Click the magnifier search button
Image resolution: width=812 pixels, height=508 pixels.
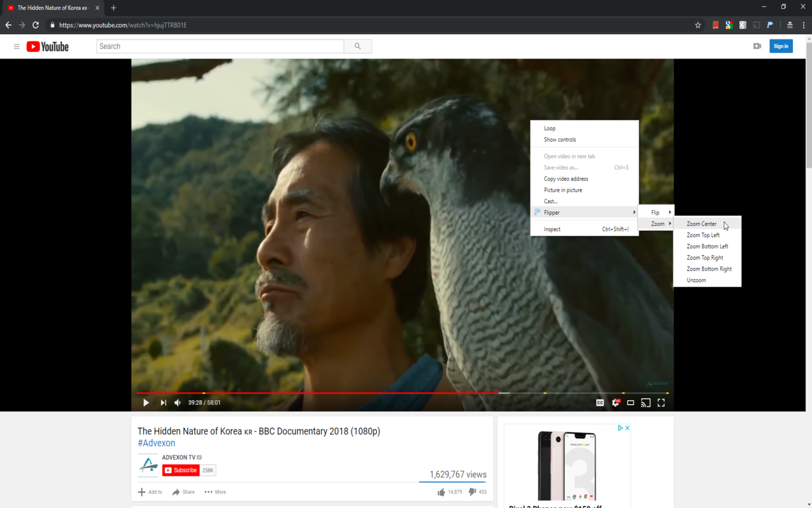[x=358, y=46]
